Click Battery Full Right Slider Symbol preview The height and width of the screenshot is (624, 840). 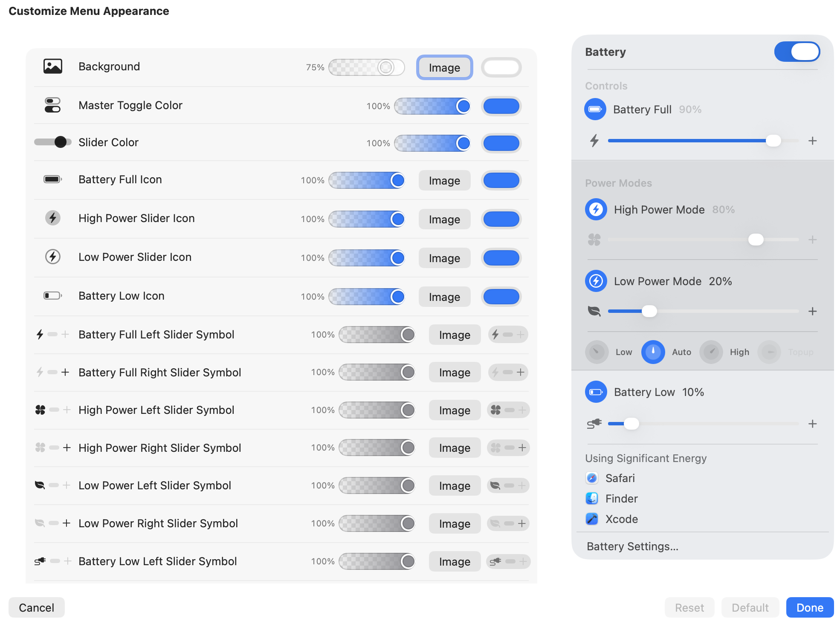[508, 372]
